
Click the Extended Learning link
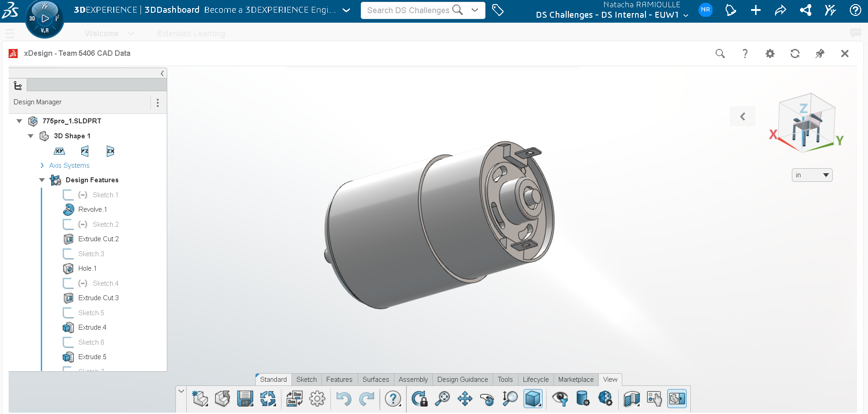[x=191, y=33]
